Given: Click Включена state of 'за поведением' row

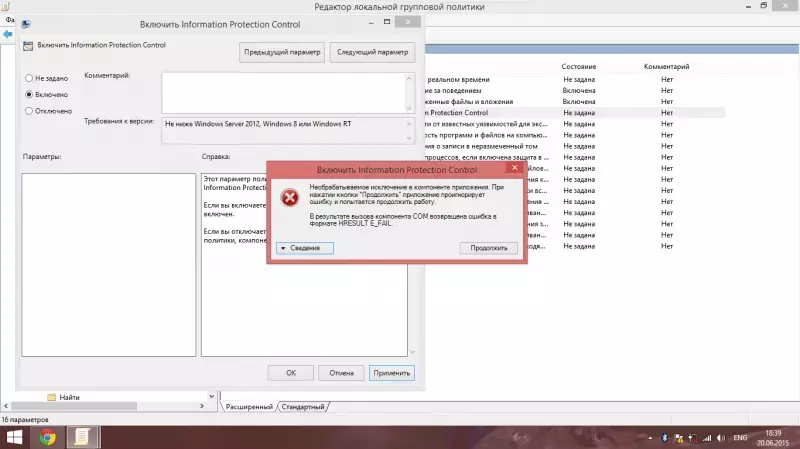Looking at the screenshot, I should [579, 91].
